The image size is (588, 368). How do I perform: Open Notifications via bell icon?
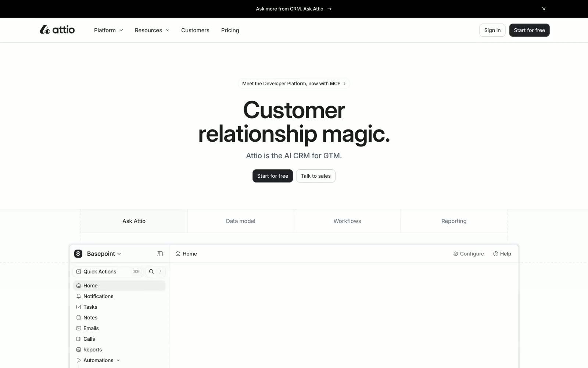click(79, 296)
